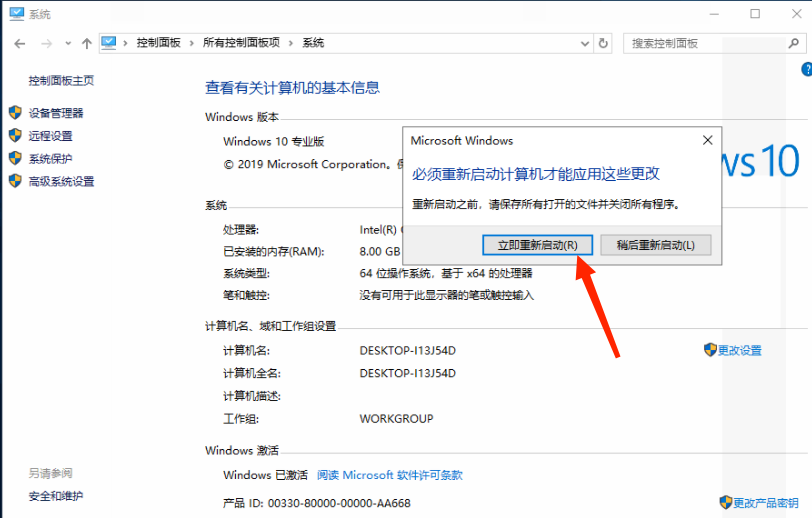The width and height of the screenshot is (812, 518).
Task: Expand chevron after 所有控制面板项 breadcrumb
Action: point(291,43)
